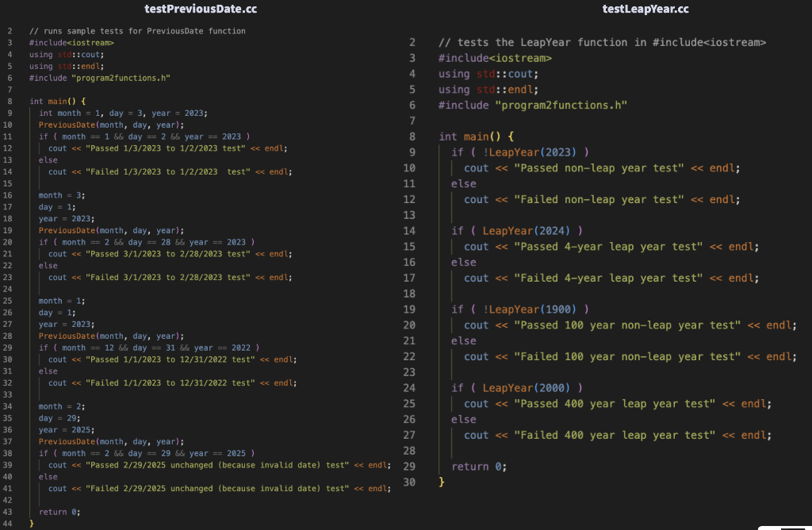The height and width of the screenshot is (530, 812).
Task: Click condition "month == 2 && day == 28 && year == 2023"
Action: click(x=154, y=242)
